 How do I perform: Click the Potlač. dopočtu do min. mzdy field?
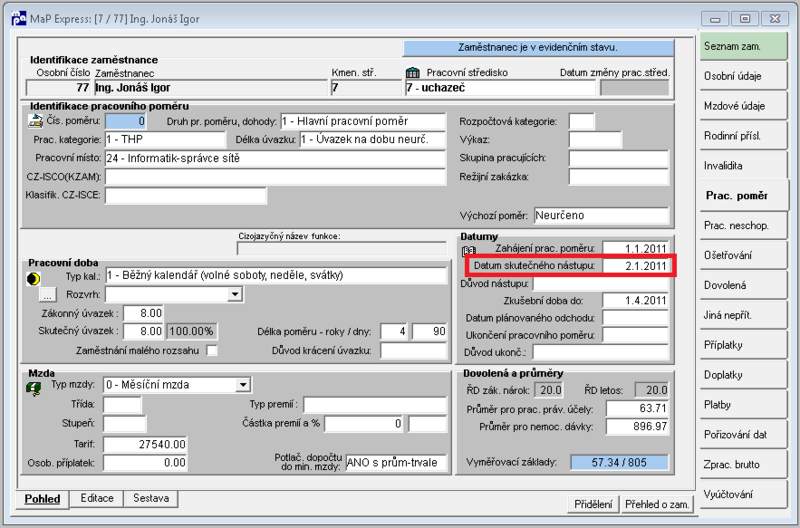pos(396,463)
